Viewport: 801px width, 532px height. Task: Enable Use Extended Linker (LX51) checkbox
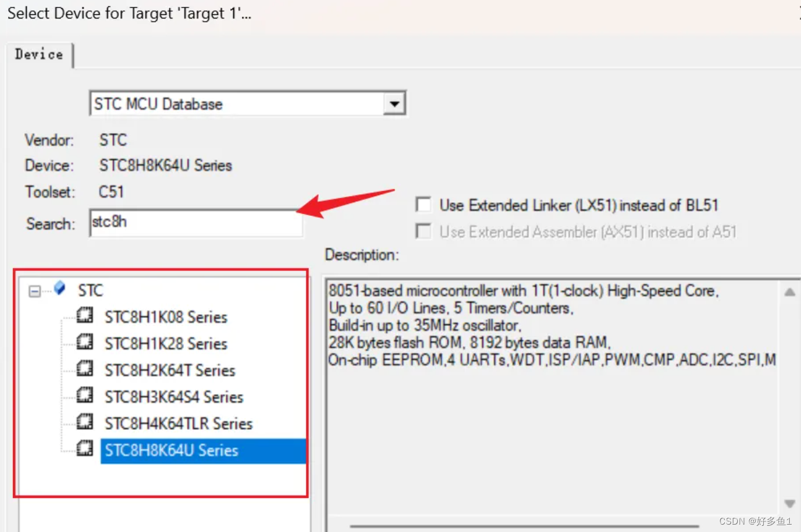point(423,205)
